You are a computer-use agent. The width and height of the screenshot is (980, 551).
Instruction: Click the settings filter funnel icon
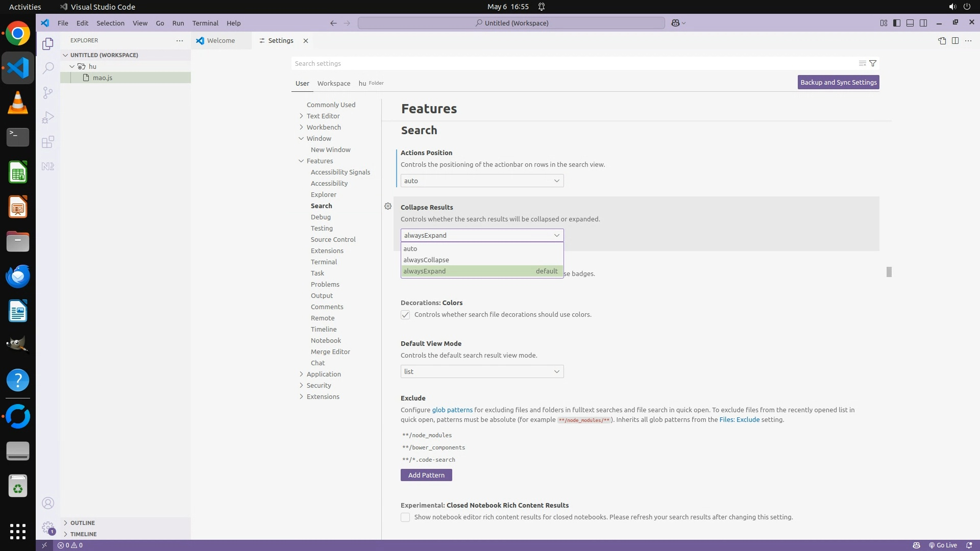click(873, 63)
